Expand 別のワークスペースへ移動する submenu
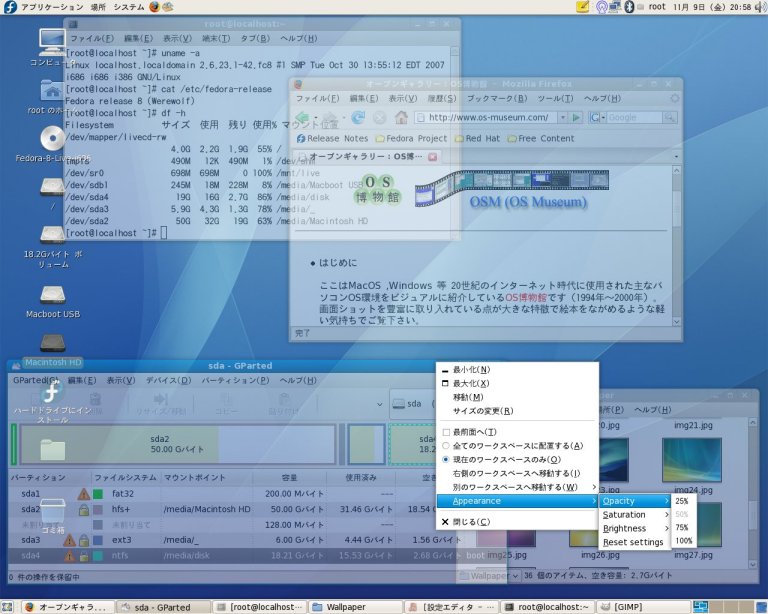 tap(517, 487)
